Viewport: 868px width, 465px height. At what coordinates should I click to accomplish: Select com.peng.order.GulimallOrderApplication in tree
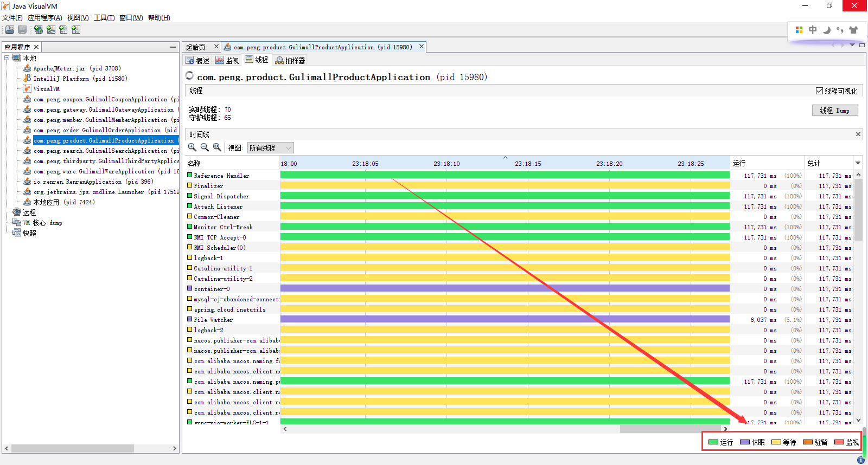pyautogui.click(x=105, y=130)
